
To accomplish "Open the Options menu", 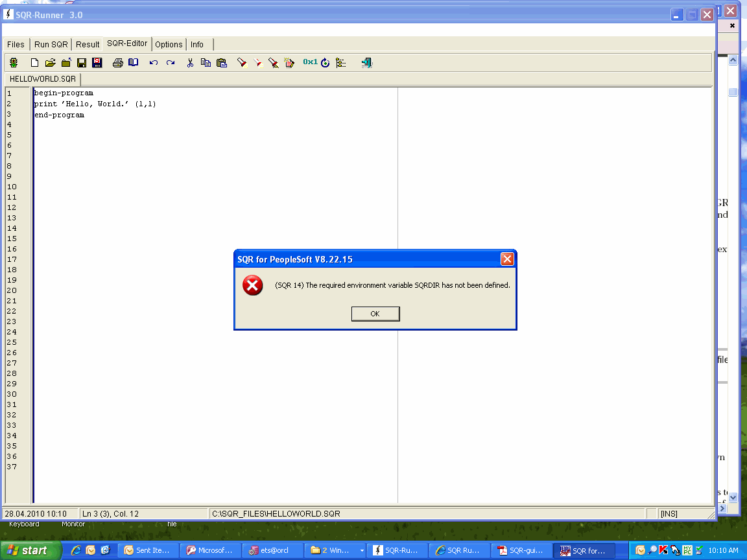I will (x=169, y=44).
